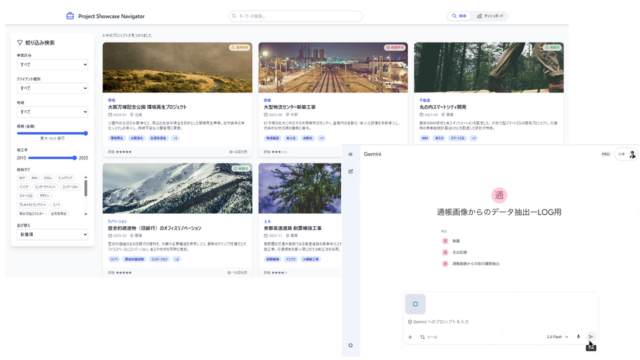Switch to the 検索 tab in the header

coord(459,16)
